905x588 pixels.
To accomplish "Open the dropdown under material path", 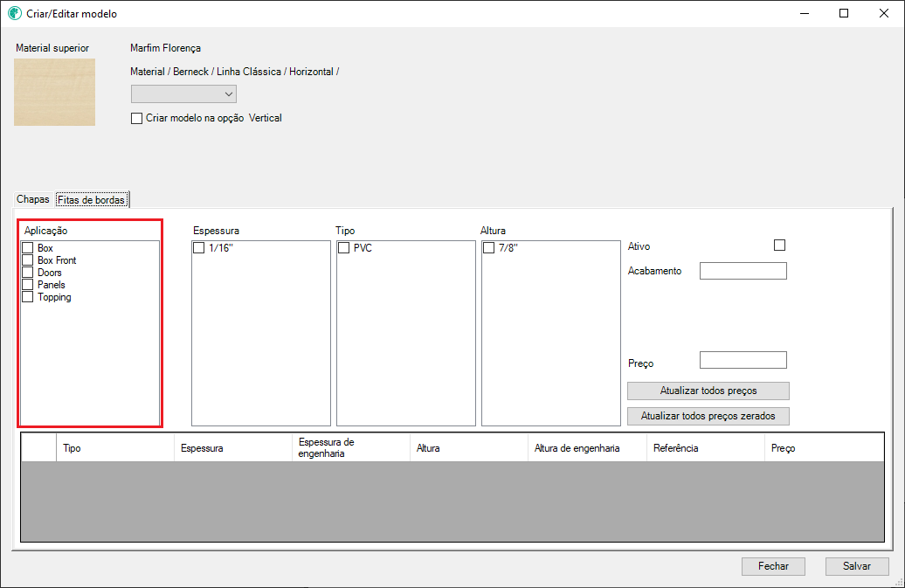I will 183,94.
